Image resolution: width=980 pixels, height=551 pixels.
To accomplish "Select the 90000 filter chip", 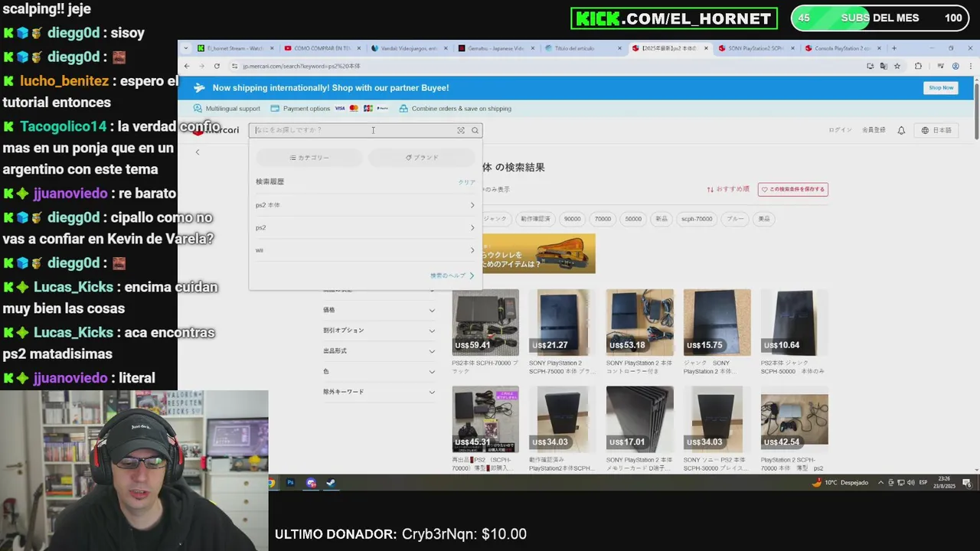I will pyautogui.click(x=573, y=219).
